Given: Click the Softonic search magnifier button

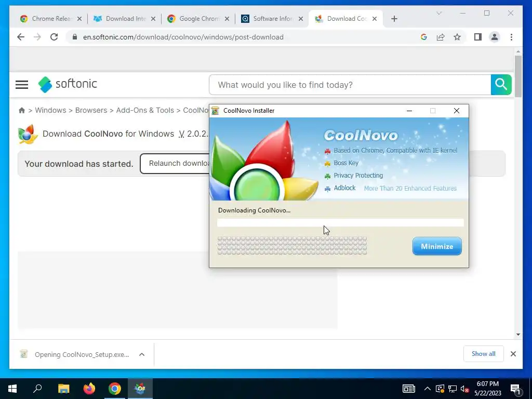Looking at the screenshot, I should [x=501, y=85].
